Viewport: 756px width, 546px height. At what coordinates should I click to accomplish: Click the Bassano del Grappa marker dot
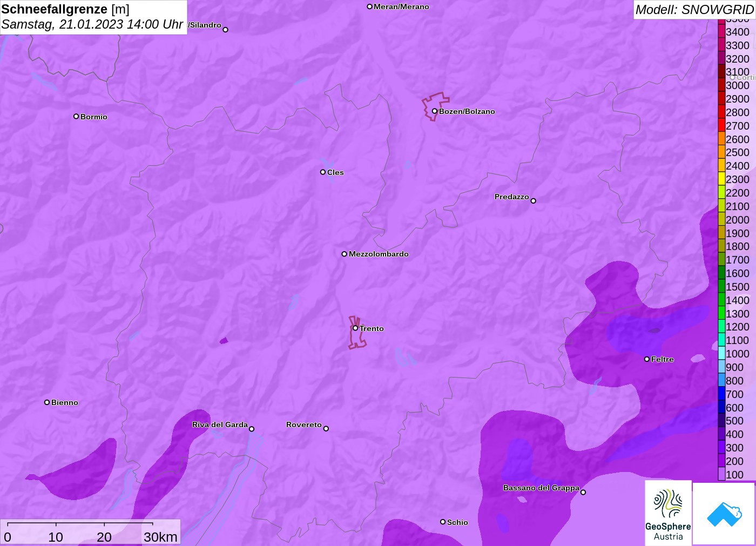[x=583, y=492]
